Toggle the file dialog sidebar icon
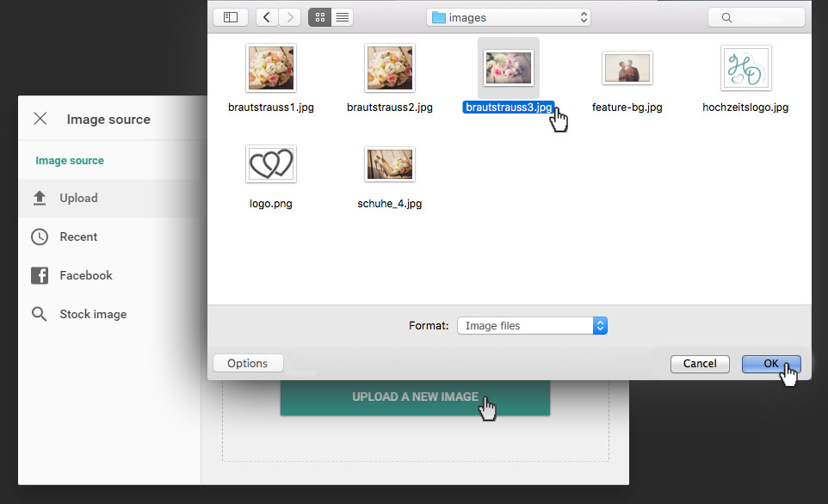 (x=231, y=17)
